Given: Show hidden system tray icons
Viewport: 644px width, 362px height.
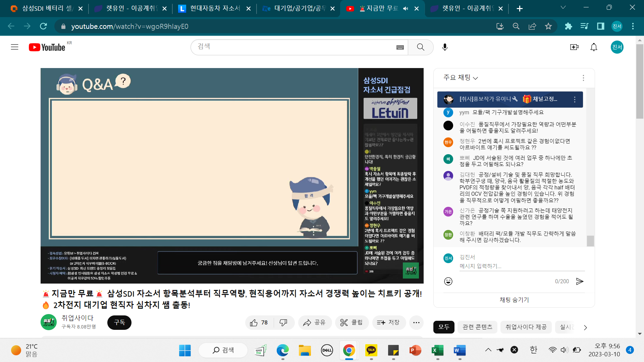Looking at the screenshot, I should click(x=488, y=350).
